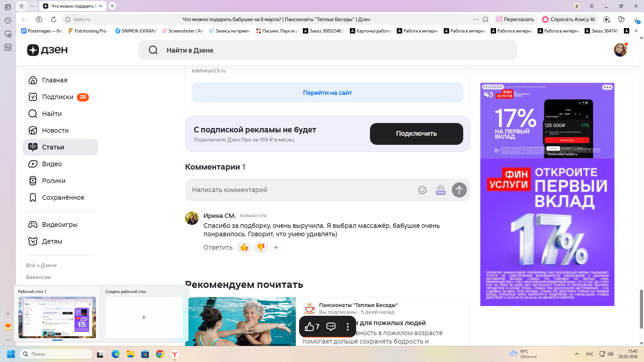Expand more reactions with plus button
The width and height of the screenshot is (644, 362).
pyautogui.click(x=276, y=247)
